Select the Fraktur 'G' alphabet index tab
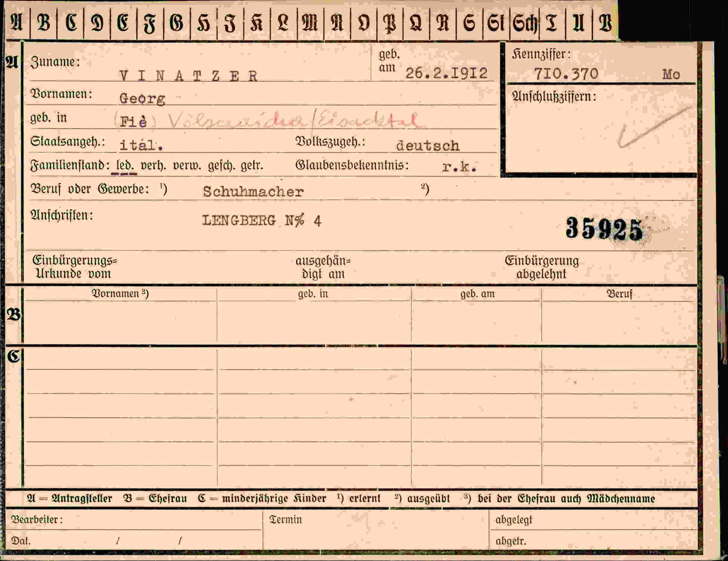The image size is (728, 561). tap(177, 23)
